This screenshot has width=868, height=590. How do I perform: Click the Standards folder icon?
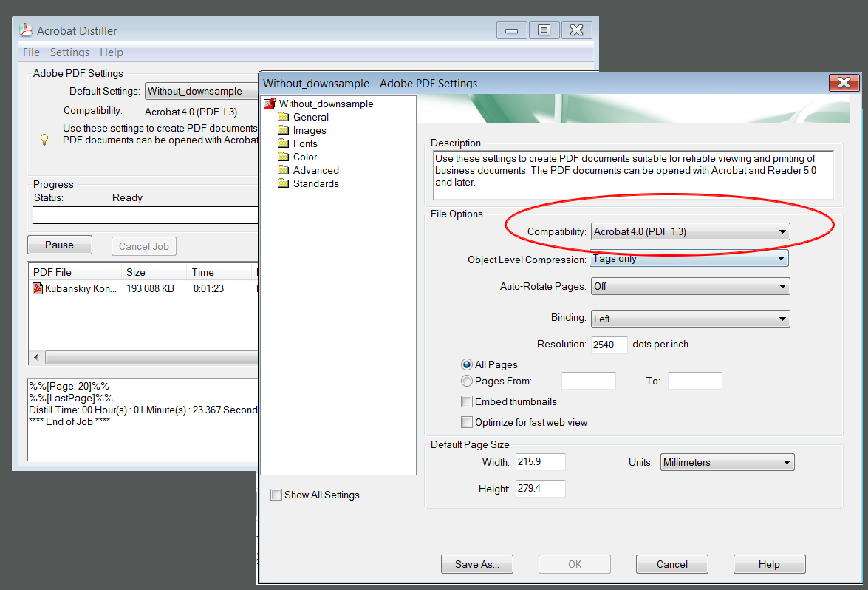tap(284, 183)
